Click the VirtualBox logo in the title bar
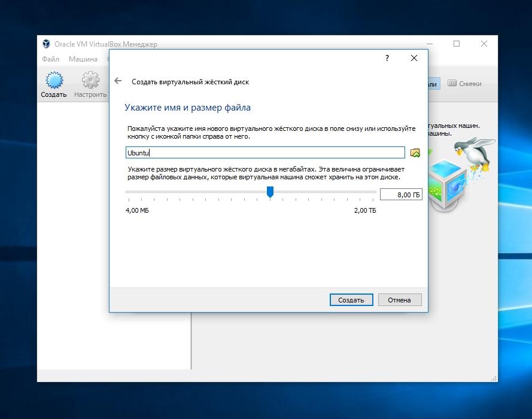The height and width of the screenshot is (419, 532). pos(46,44)
